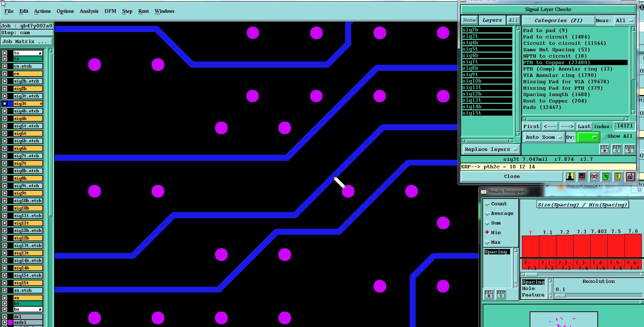Click the First result button
644x327 pixels.
click(x=531, y=127)
